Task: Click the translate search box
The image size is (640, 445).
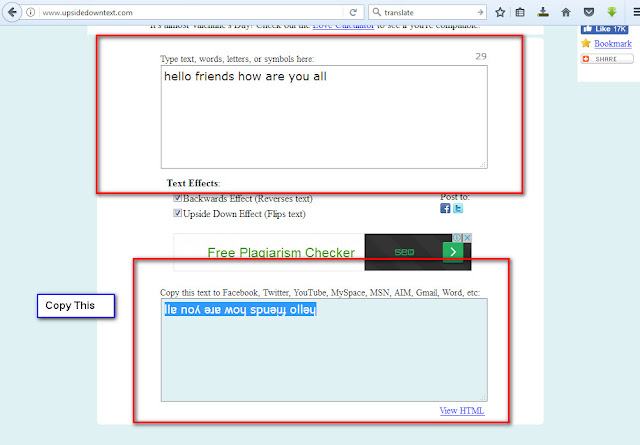Action: tap(429, 12)
